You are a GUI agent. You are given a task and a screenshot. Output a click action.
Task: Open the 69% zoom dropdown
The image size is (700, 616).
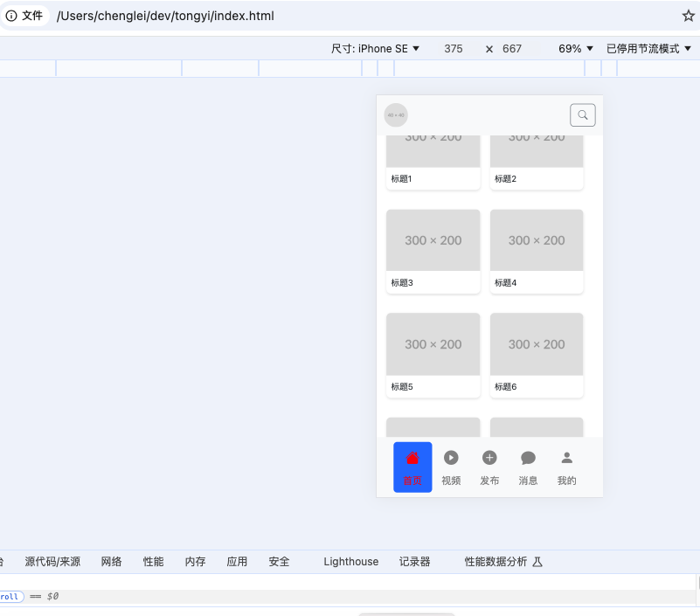pyautogui.click(x=575, y=49)
